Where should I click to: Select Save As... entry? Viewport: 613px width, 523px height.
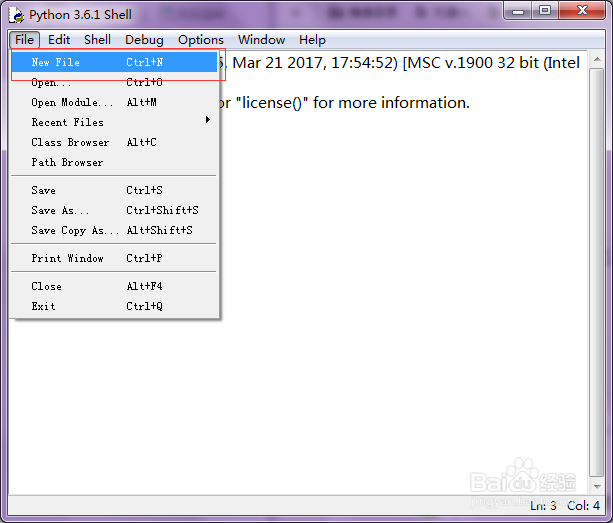coord(114,210)
